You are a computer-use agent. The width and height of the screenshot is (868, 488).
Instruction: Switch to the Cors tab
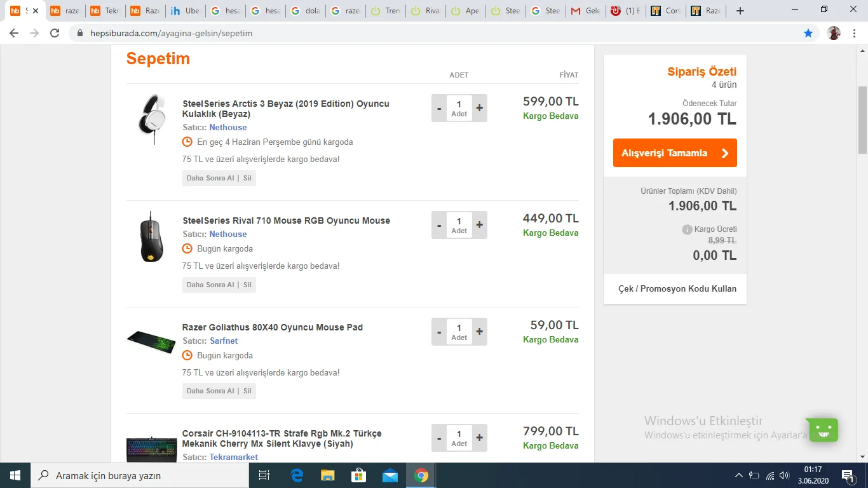coord(665,11)
